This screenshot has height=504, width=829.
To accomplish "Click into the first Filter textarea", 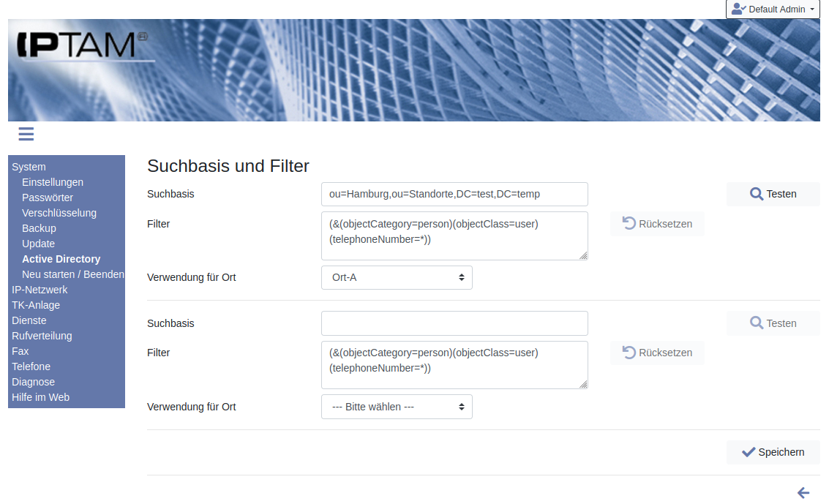I will coord(454,236).
